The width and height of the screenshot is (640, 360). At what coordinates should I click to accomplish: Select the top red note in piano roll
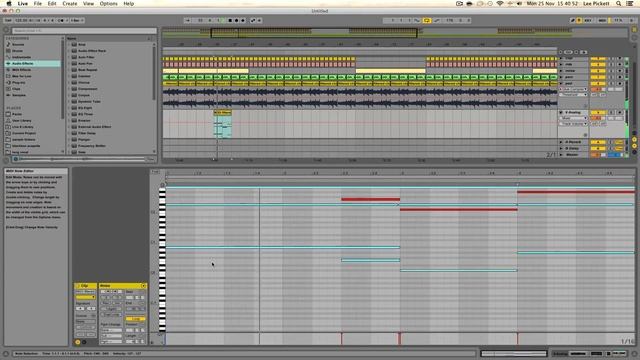[576, 192]
